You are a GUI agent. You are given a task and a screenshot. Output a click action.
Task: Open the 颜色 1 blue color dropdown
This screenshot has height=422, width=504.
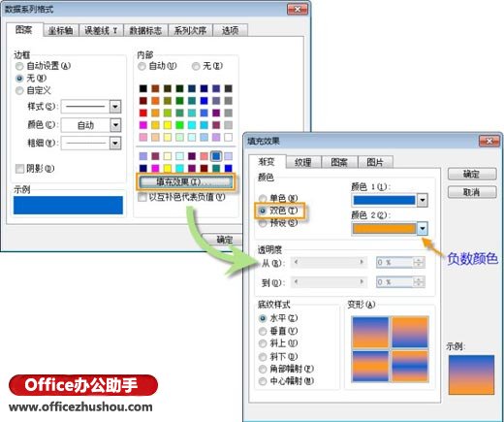point(423,201)
